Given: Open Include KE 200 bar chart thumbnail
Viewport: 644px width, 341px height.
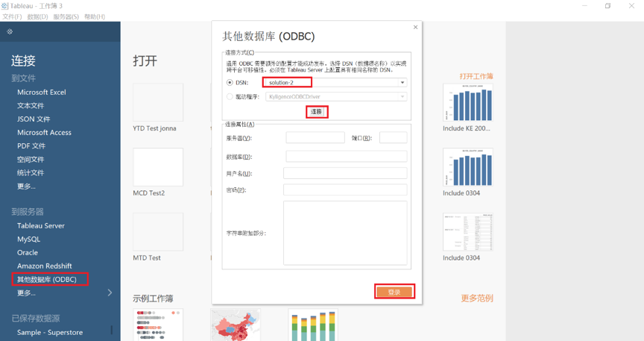Looking at the screenshot, I should point(467,102).
